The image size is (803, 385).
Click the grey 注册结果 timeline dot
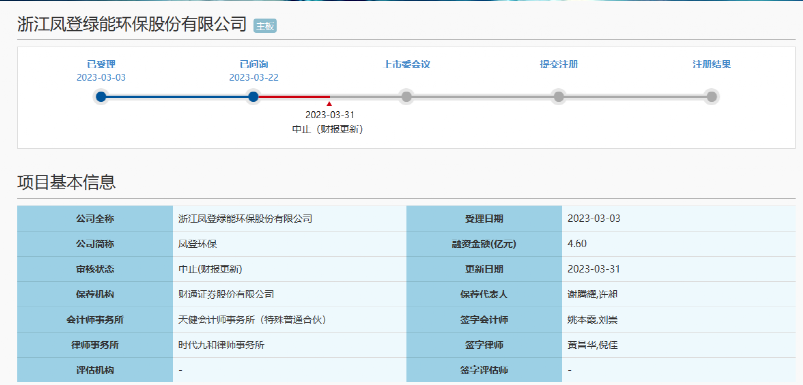(x=711, y=96)
